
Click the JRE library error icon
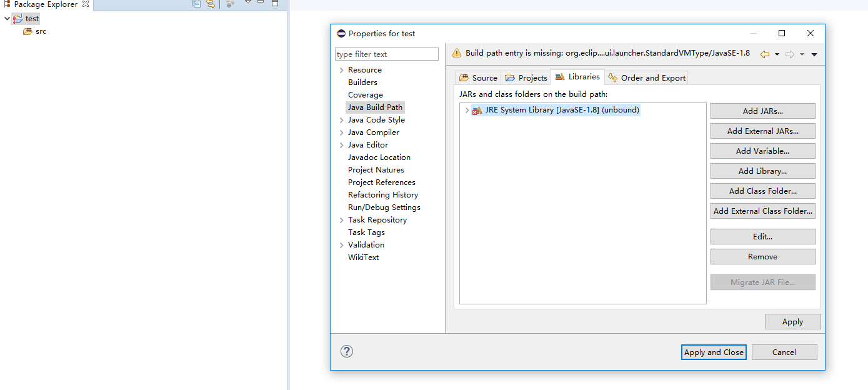coord(477,110)
